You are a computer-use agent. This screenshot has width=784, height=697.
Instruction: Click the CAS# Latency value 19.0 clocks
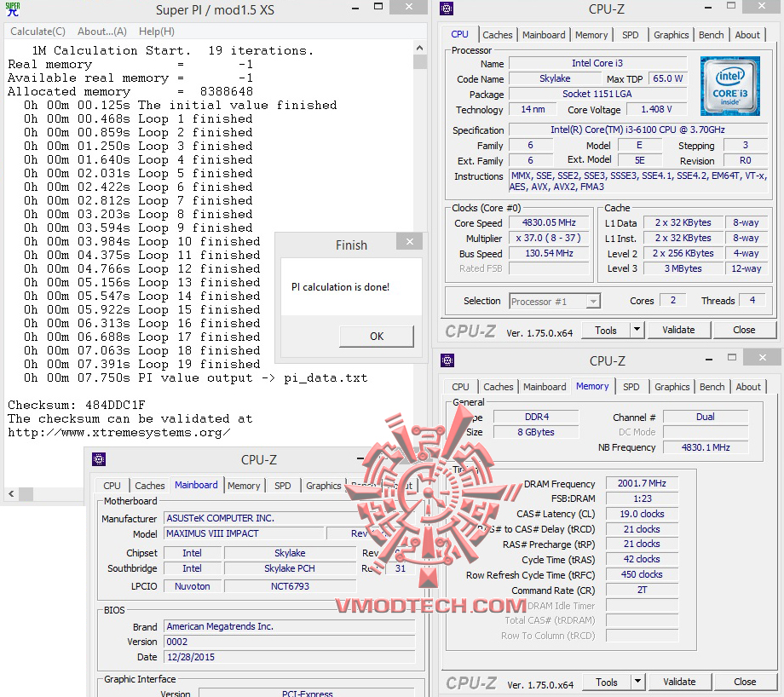click(642, 514)
